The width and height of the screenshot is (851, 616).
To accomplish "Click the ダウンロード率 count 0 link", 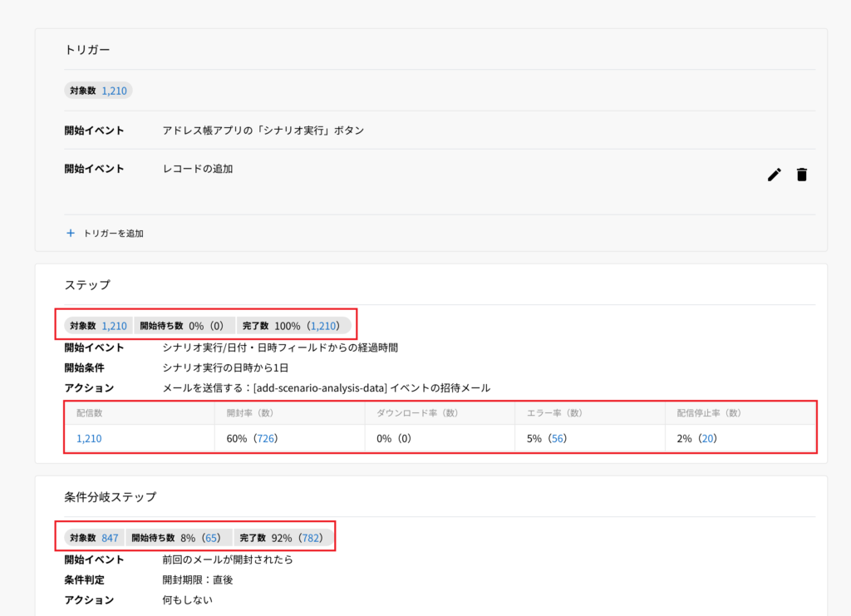I will click(405, 438).
